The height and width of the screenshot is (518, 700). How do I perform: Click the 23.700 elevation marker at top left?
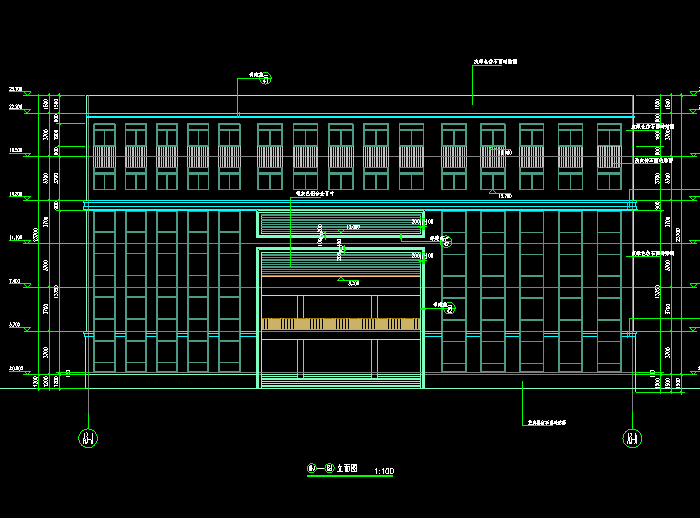coord(16,90)
